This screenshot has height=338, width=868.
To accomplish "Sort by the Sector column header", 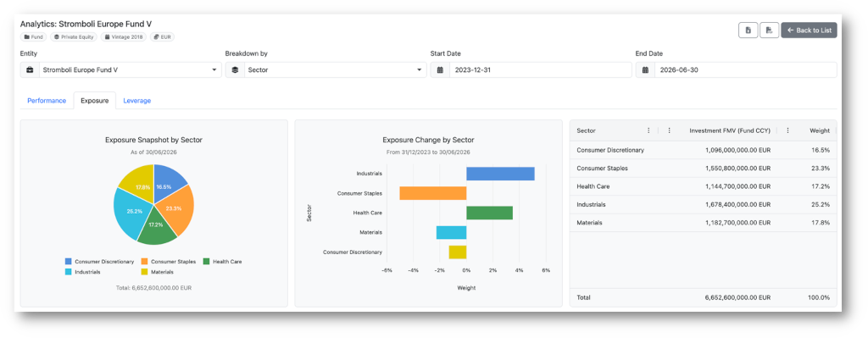I will click(x=587, y=130).
